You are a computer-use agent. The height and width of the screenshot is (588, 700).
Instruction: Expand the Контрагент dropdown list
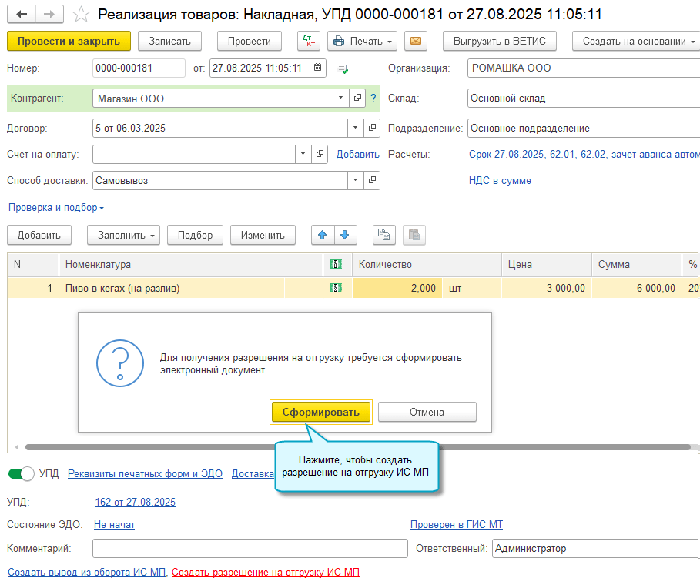click(340, 98)
